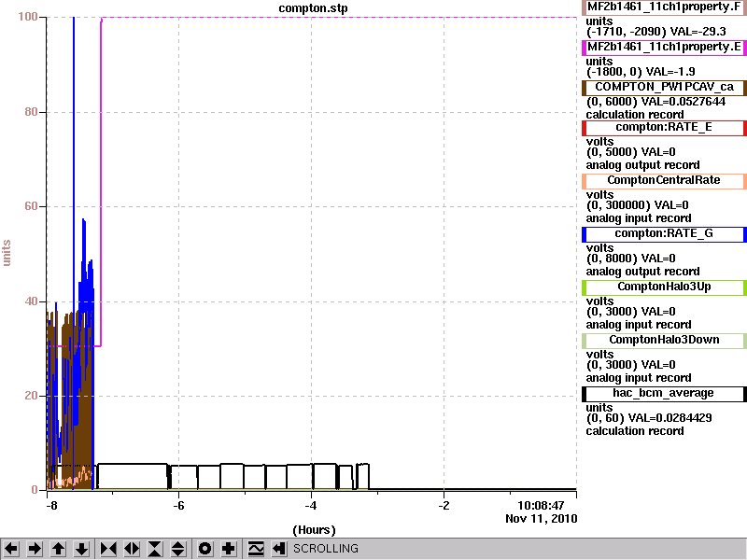Pan the plot right with the right arrow

[x=35, y=549]
